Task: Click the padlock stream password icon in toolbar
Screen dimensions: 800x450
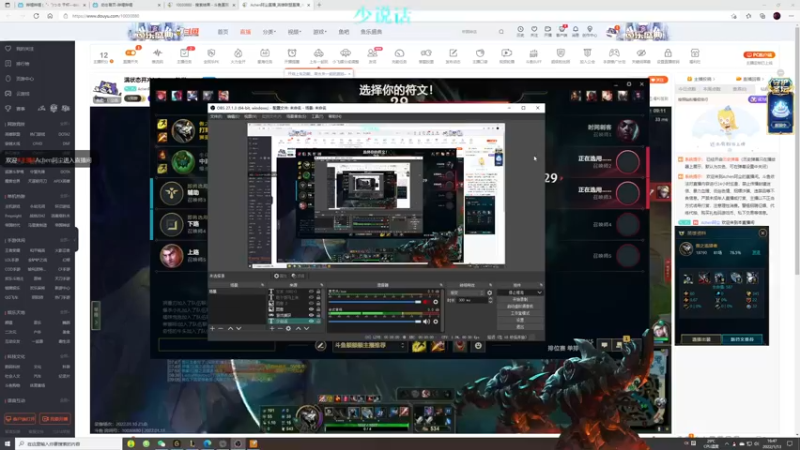Action: [x=667, y=53]
